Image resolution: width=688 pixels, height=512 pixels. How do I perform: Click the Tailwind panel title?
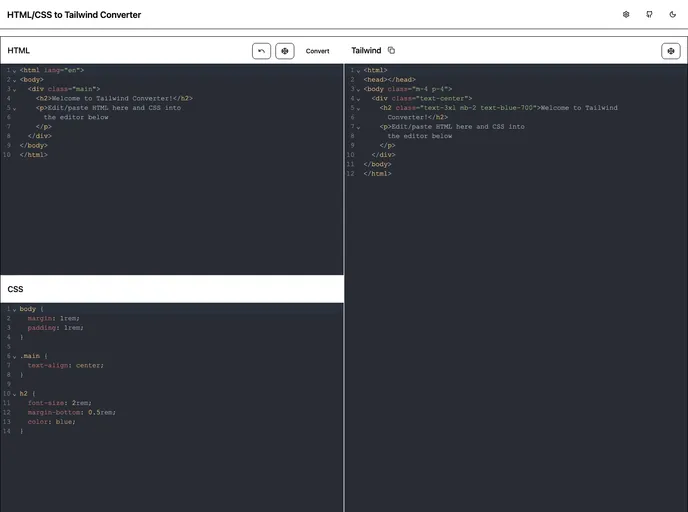366,50
